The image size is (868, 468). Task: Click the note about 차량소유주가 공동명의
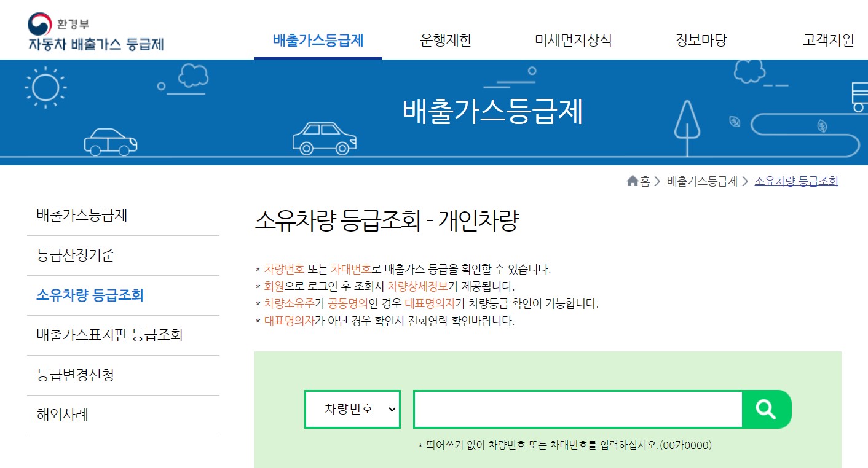coord(427,303)
